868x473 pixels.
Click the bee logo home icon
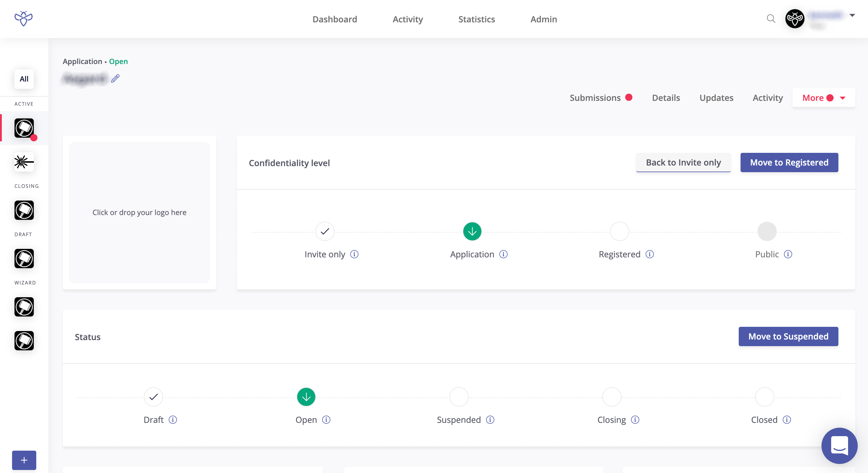(x=23, y=18)
